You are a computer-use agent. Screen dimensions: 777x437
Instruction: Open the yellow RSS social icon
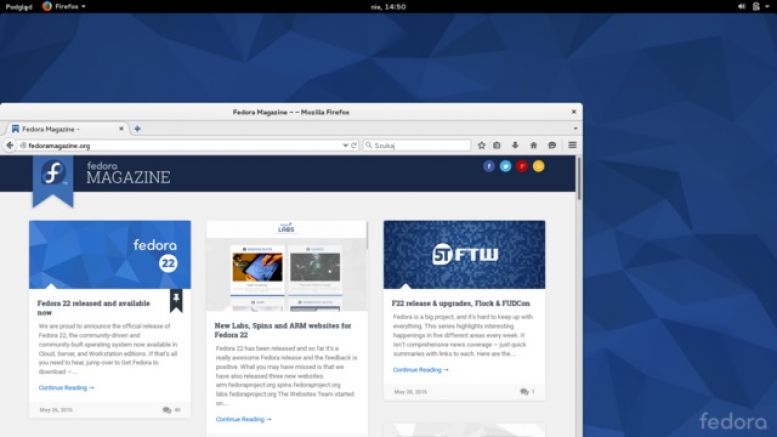coord(539,166)
